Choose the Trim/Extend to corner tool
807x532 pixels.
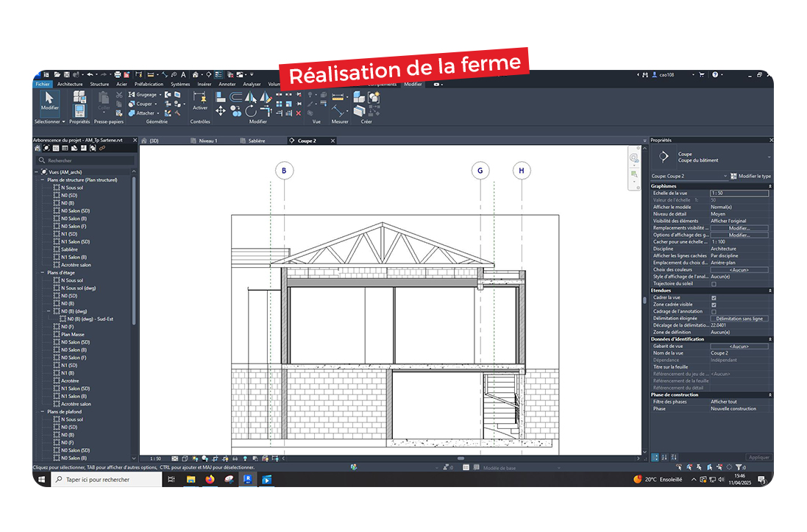pos(266,110)
